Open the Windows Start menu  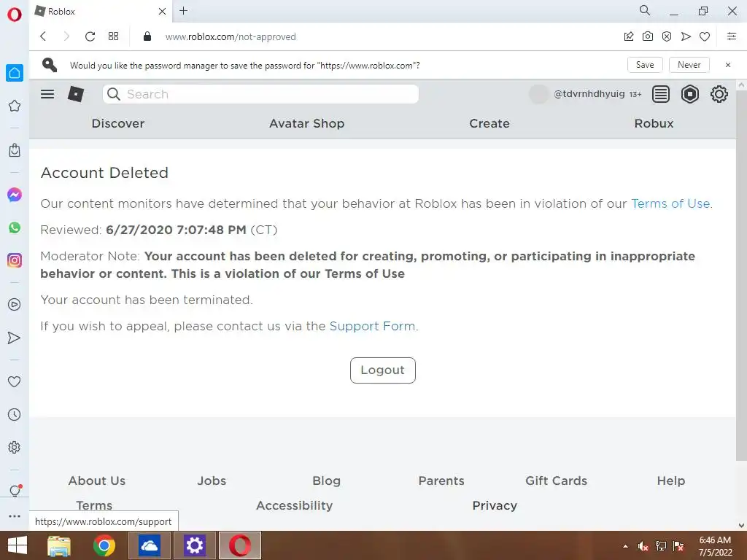[18, 545]
